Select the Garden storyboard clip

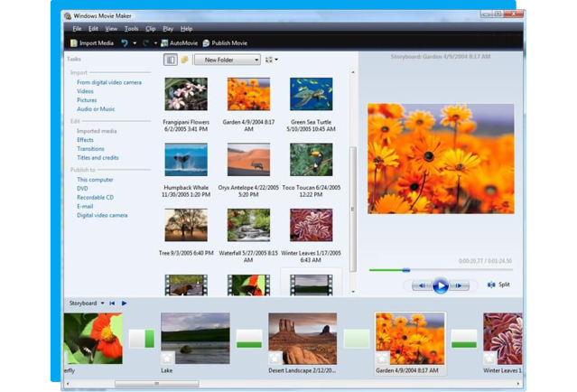click(x=410, y=339)
